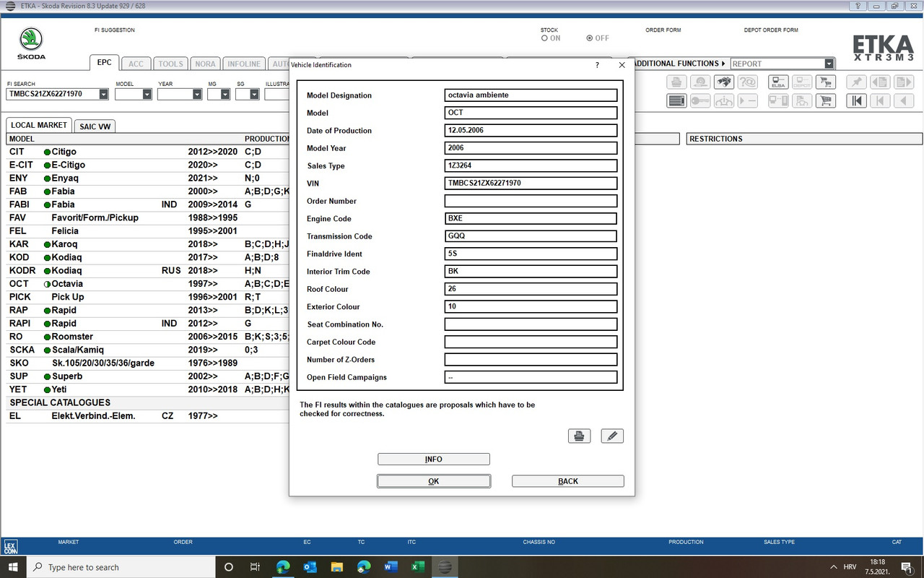Expand ADDITIONAL FUNCTIONS menu
The image size is (924, 578).
[679, 64]
